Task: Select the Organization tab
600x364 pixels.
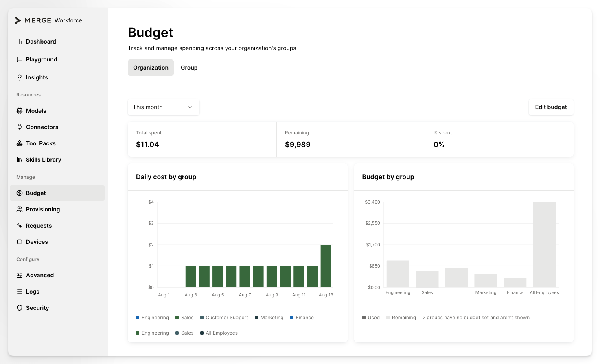Action: [x=151, y=68]
